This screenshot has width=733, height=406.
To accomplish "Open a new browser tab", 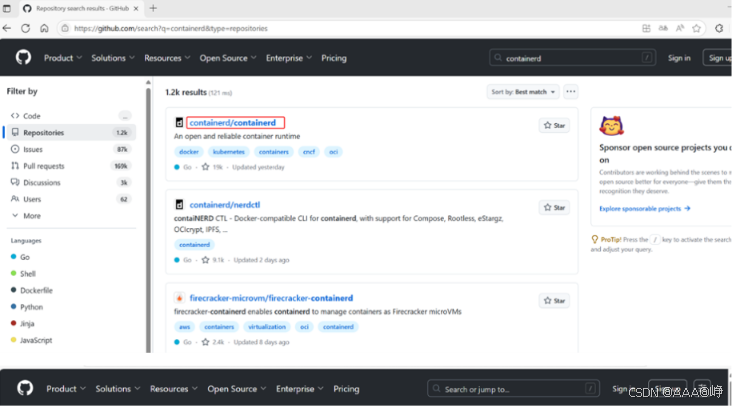I will pos(153,8).
